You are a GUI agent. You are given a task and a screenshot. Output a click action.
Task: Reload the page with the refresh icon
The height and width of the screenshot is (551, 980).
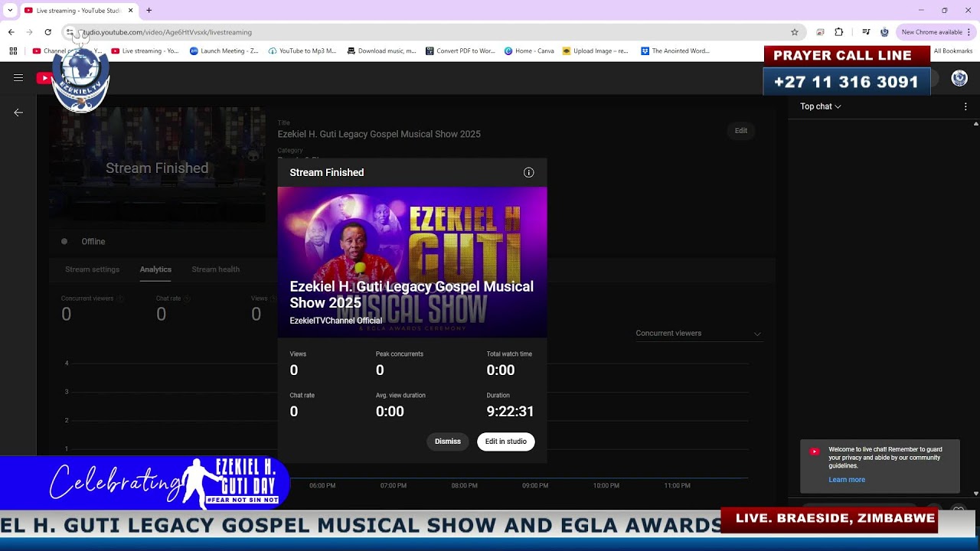click(47, 32)
